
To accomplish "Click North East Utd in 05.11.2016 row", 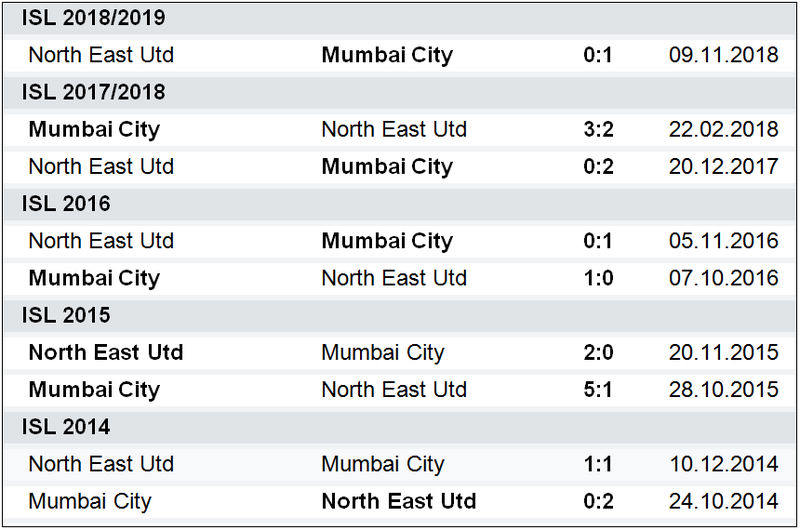I will click(x=101, y=241).
